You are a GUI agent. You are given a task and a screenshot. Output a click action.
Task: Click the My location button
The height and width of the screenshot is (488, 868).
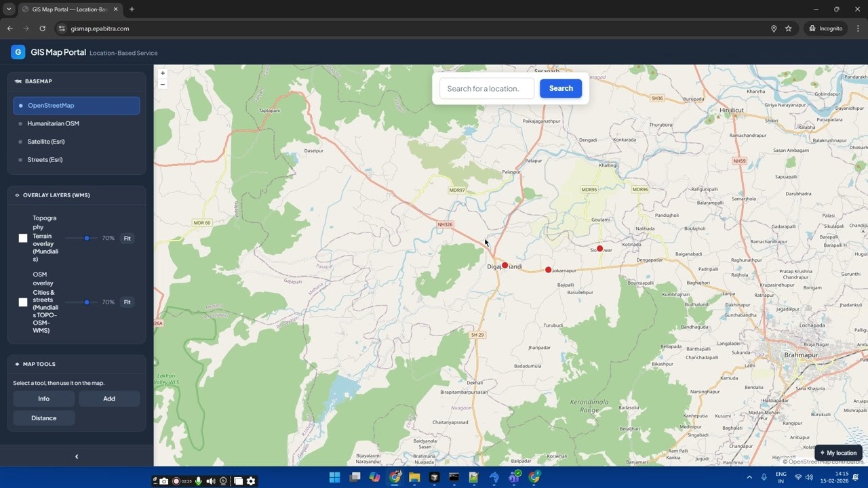coord(838,453)
